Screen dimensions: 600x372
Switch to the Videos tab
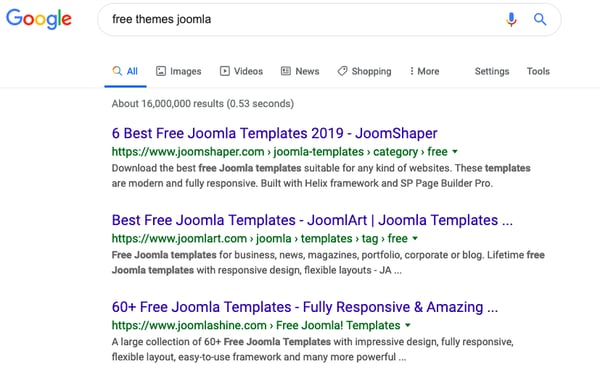[x=241, y=71]
